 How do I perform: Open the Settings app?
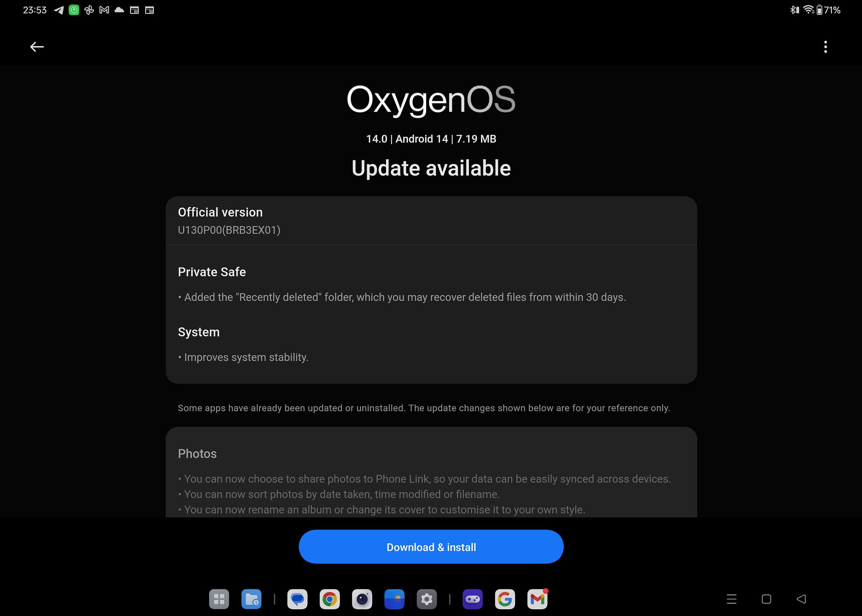[x=427, y=598]
